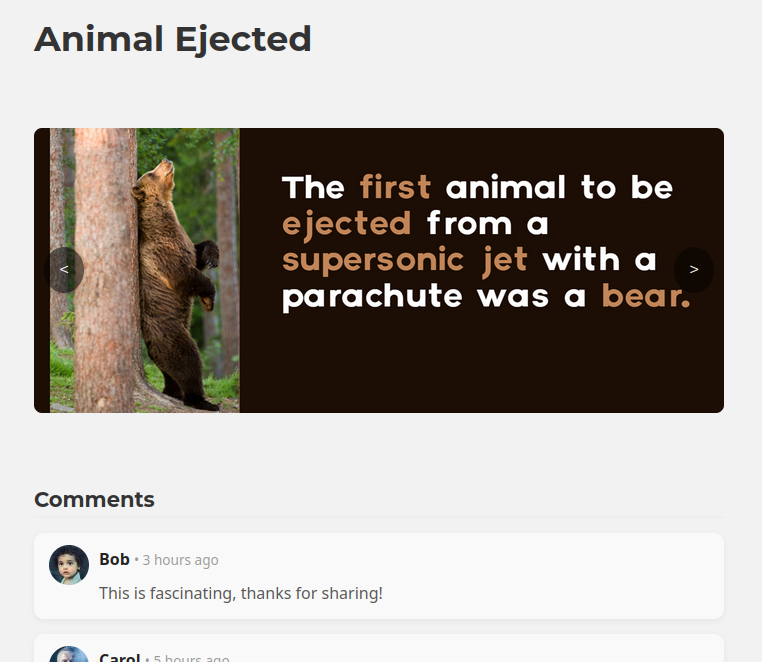Image resolution: width=762 pixels, height=662 pixels.
Task: Click the highlighted word 'ejected'
Action: point(346,225)
